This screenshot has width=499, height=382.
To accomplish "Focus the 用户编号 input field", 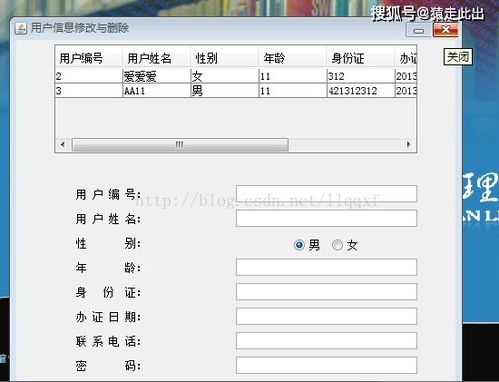I will coord(326,194).
